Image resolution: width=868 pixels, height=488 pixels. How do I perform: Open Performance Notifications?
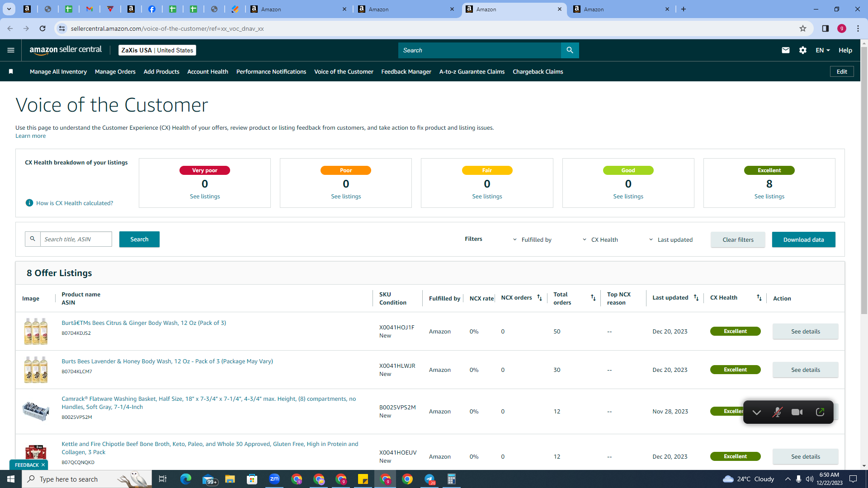(x=271, y=71)
